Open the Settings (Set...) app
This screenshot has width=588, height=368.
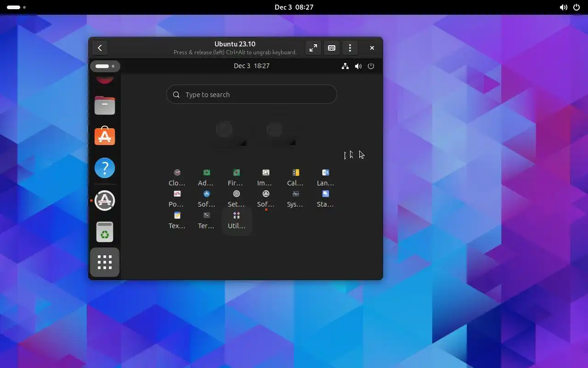[236, 199]
